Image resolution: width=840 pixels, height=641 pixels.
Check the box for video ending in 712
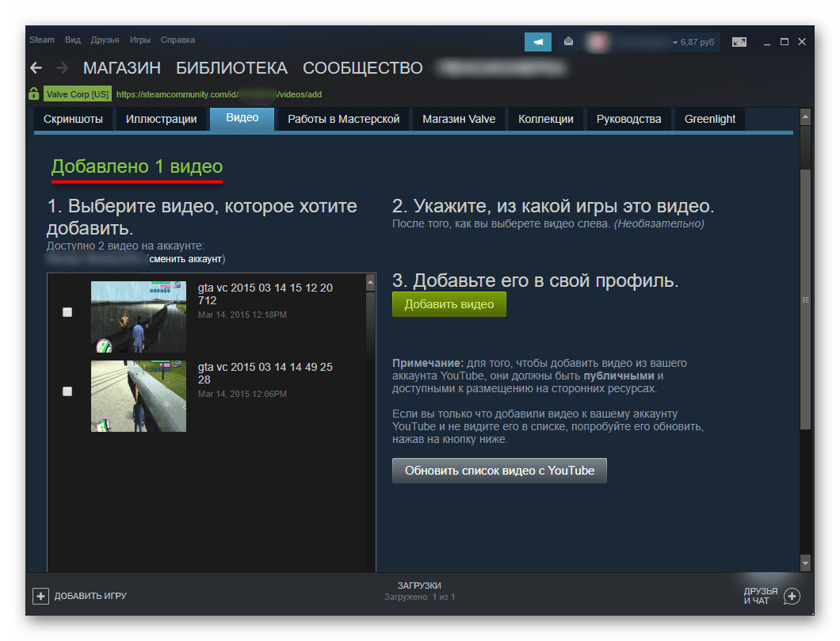(67, 312)
